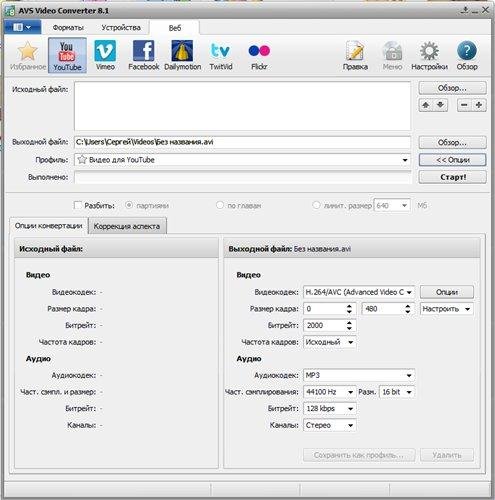Image resolution: width=495 pixels, height=500 pixels.
Task: Click the AVS Video Converter title icon
Action: coord(10,11)
